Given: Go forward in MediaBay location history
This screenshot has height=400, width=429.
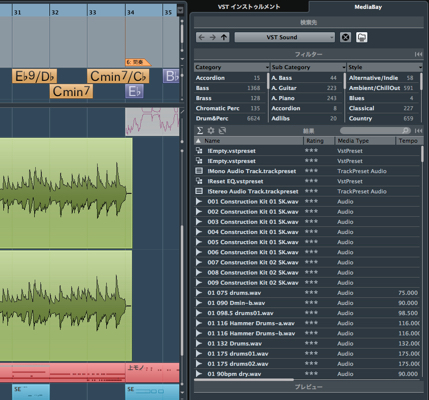Looking at the screenshot, I should tap(212, 37).
